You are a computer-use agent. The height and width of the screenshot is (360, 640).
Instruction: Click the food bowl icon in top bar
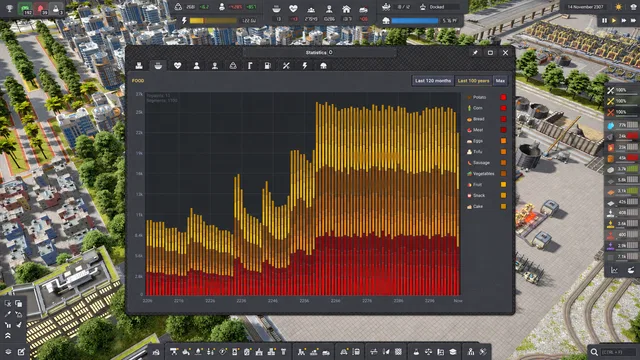point(276,8)
